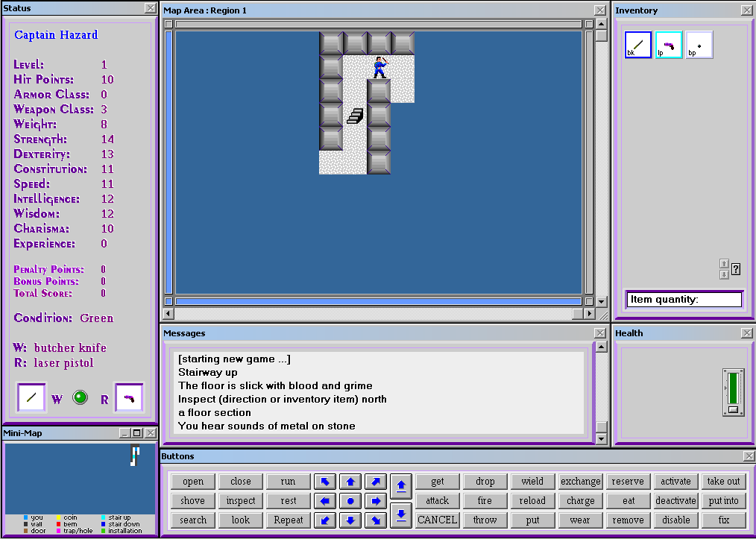756x539 pixels.
Task: Click the south movement arrow
Action: point(350,520)
